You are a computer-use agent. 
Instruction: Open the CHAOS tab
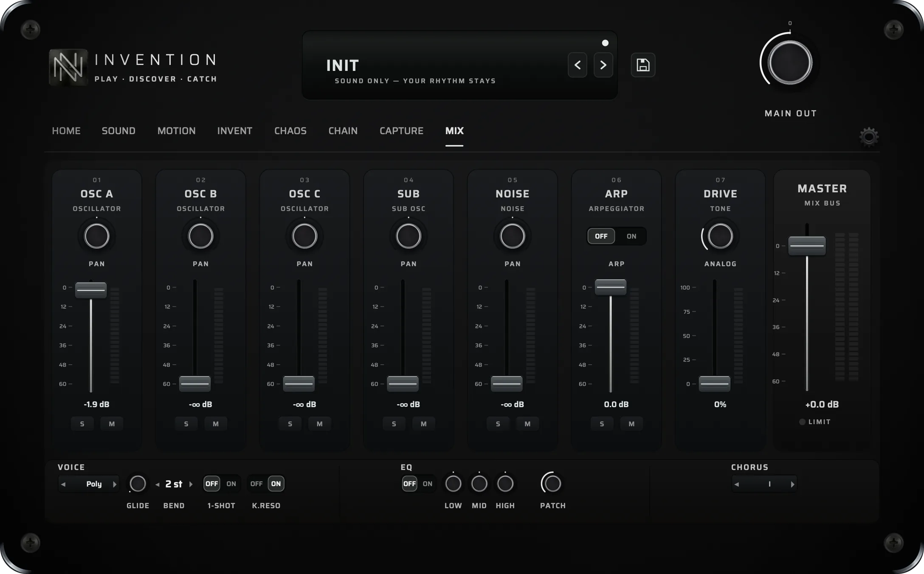tap(290, 131)
